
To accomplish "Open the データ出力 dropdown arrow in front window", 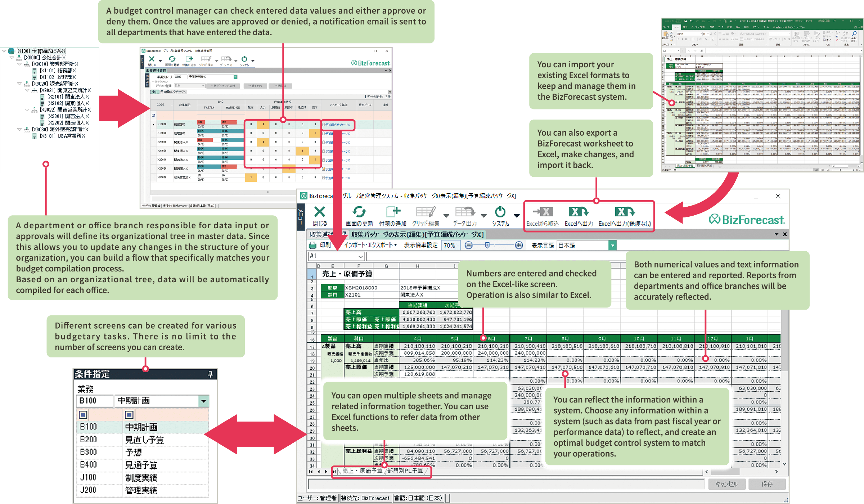I will [484, 216].
